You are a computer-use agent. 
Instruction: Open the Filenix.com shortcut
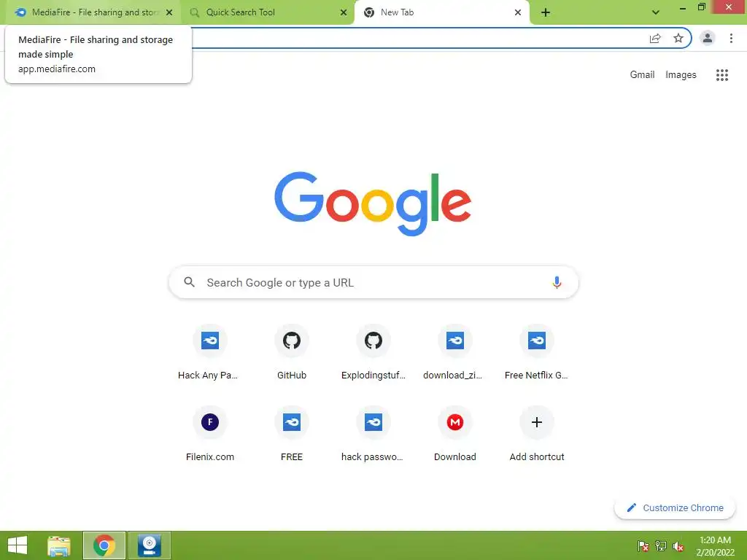[209, 434]
